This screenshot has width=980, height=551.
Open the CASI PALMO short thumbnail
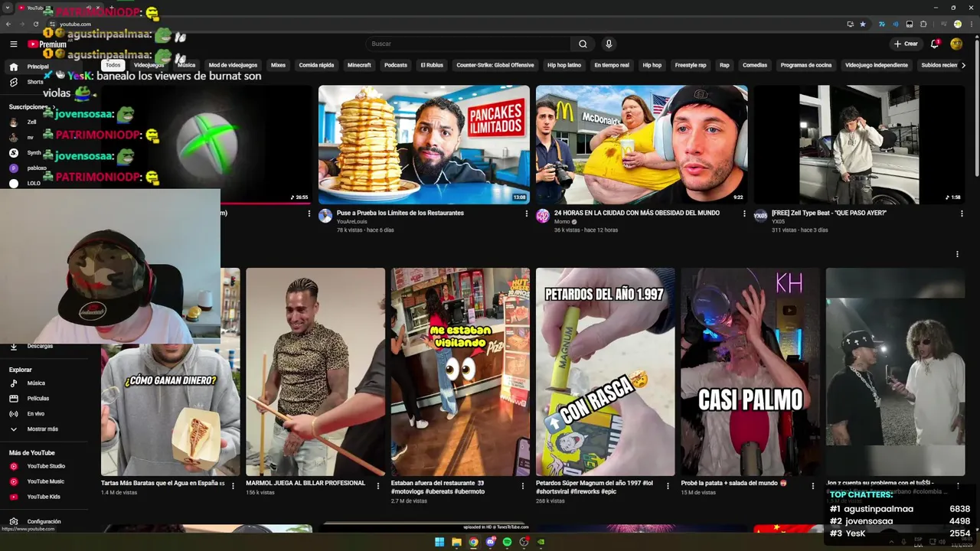(750, 372)
